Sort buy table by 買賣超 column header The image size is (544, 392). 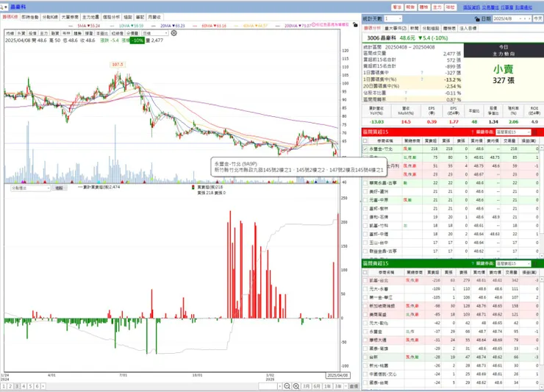430,140
